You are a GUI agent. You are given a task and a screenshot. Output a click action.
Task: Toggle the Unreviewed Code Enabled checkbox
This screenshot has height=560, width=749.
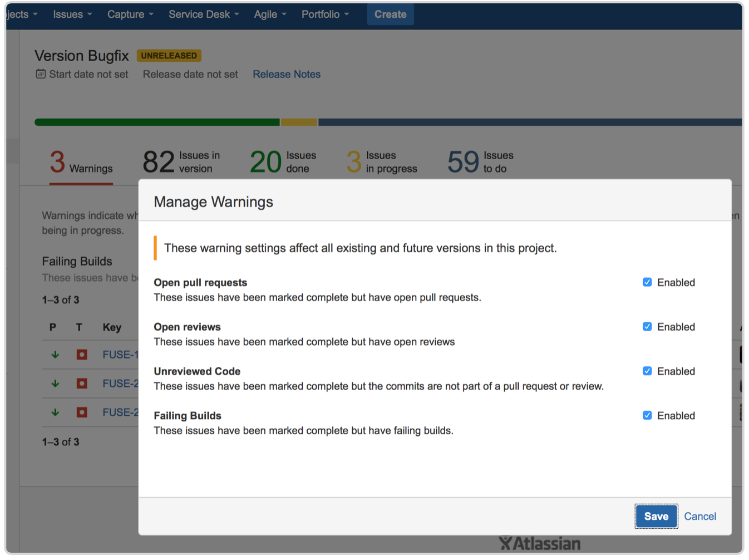(x=647, y=371)
